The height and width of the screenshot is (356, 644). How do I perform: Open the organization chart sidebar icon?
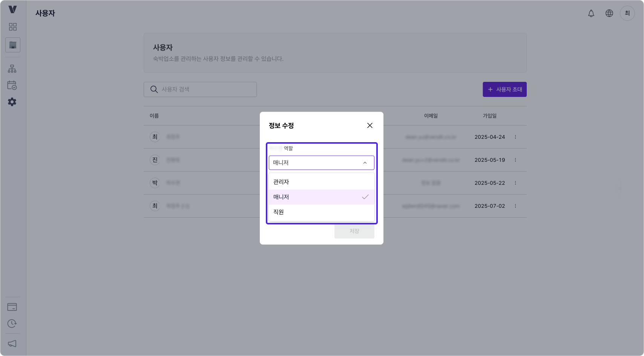[12, 68]
